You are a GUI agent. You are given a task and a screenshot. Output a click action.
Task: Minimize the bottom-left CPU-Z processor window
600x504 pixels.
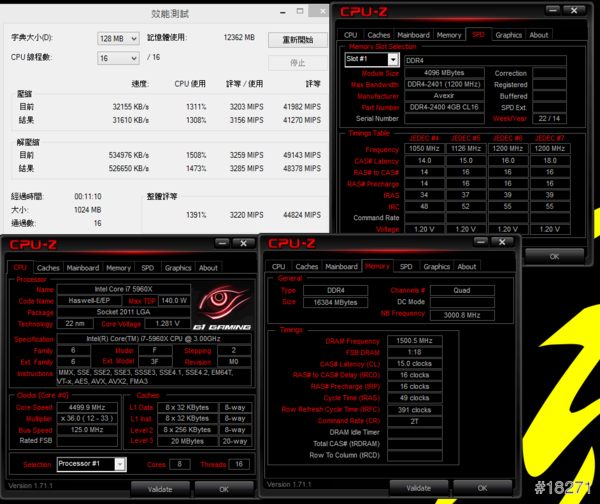pyautogui.click(x=222, y=243)
